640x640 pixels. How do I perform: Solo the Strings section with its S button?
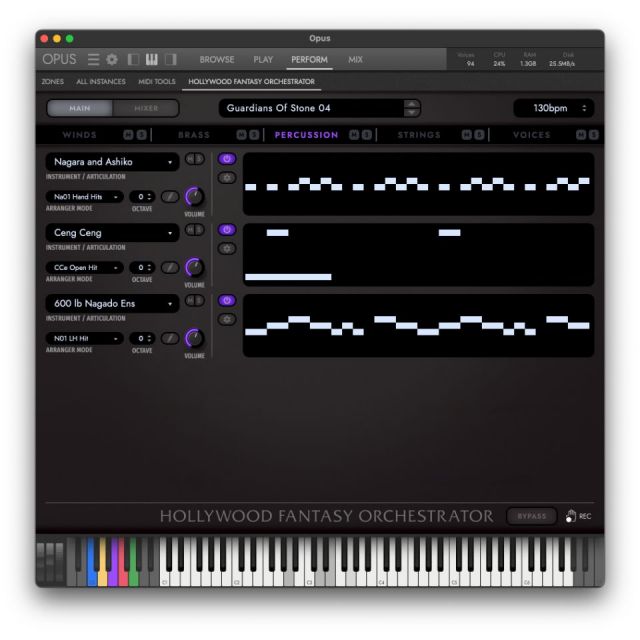479,135
